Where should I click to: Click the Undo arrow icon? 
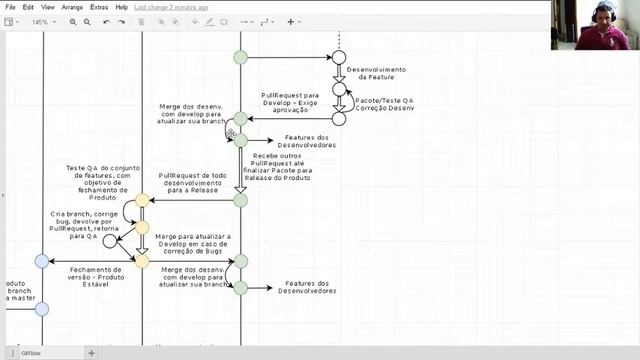tap(107, 22)
